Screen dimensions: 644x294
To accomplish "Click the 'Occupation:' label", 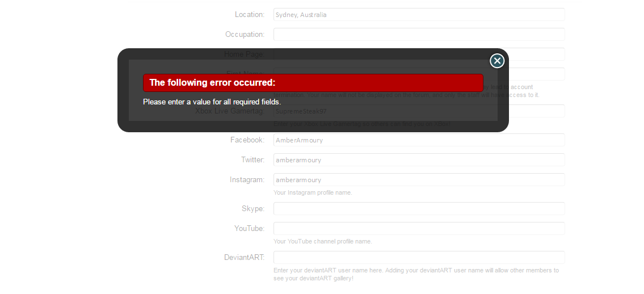I will pyautogui.click(x=245, y=35).
